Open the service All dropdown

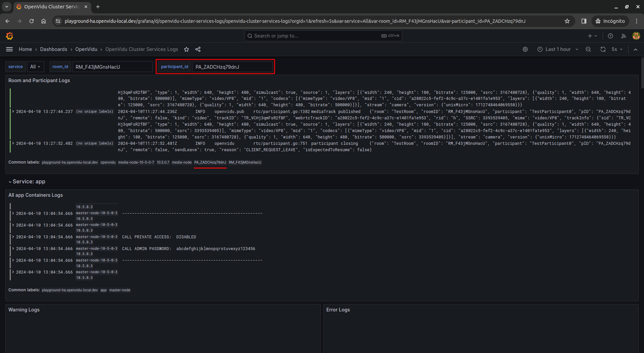tap(35, 67)
